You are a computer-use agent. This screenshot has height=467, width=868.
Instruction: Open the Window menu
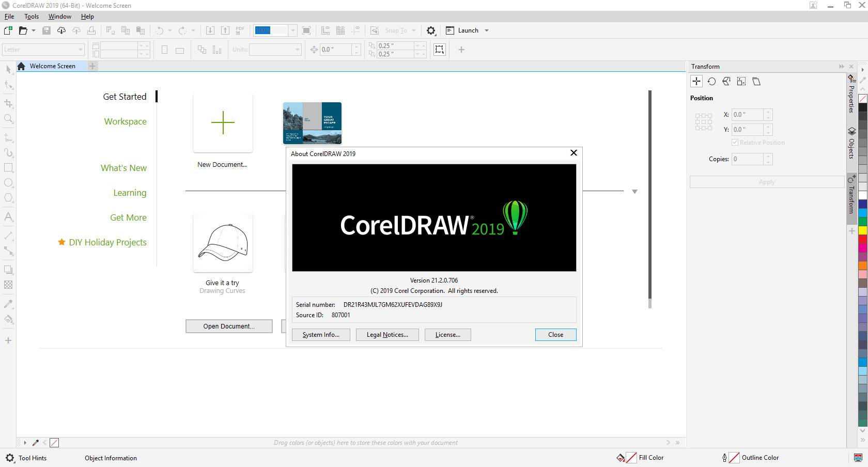[x=60, y=17]
